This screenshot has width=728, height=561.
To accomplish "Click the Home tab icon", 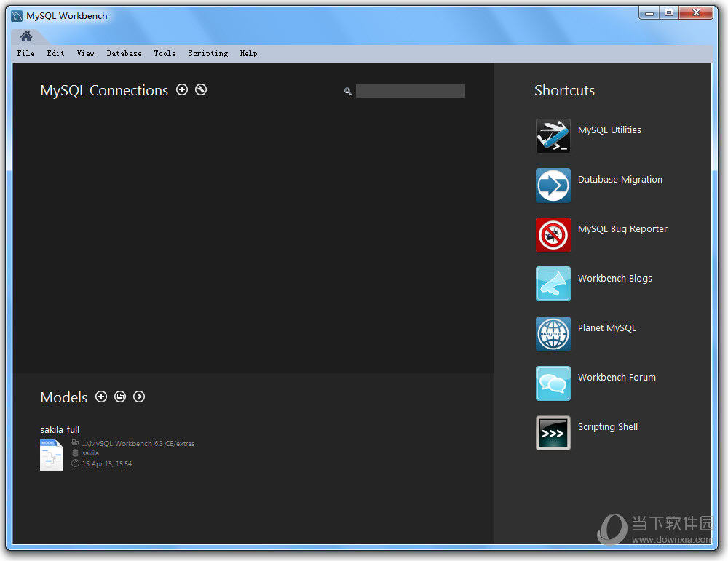I will click(x=26, y=36).
